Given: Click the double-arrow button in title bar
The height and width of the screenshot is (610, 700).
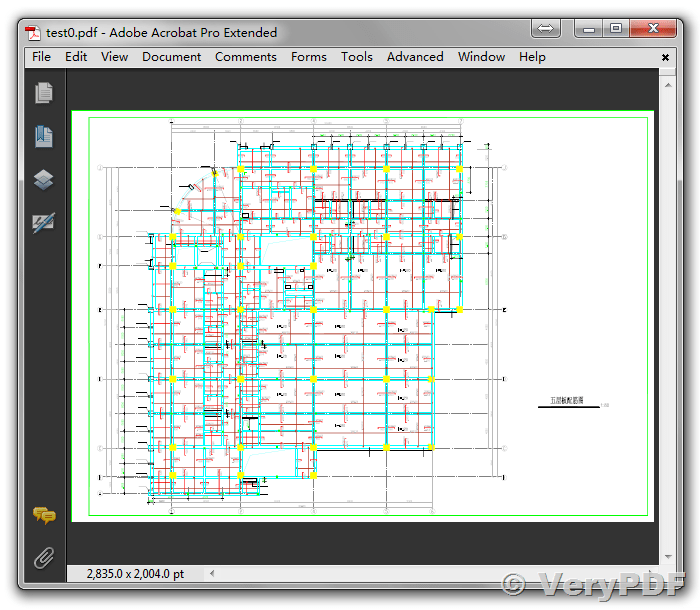Looking at the screenshot, I should 546,29.
